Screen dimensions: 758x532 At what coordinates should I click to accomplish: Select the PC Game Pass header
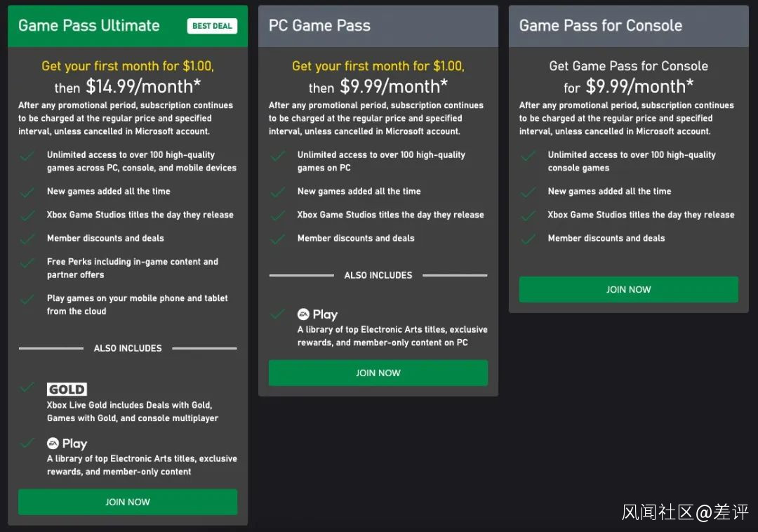pyautogui.click(x=319, y=26)
